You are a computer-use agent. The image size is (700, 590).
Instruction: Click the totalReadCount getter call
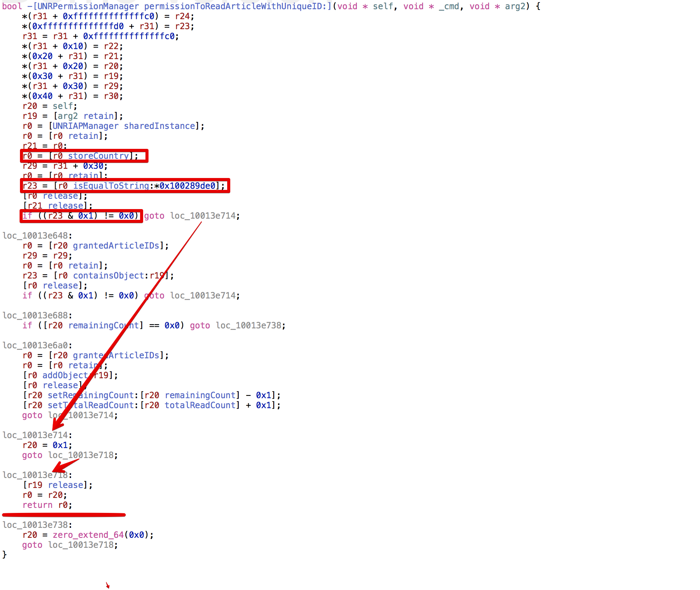(x=200, y=405)
